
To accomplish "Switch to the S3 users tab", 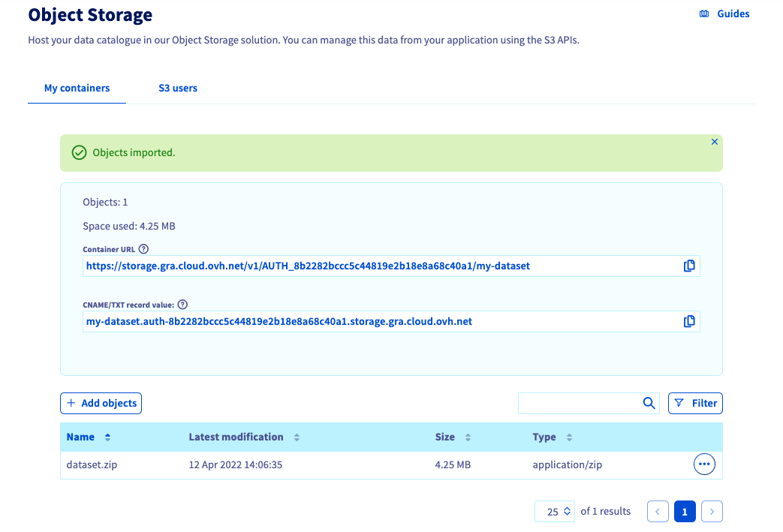I will coord(178,88).
